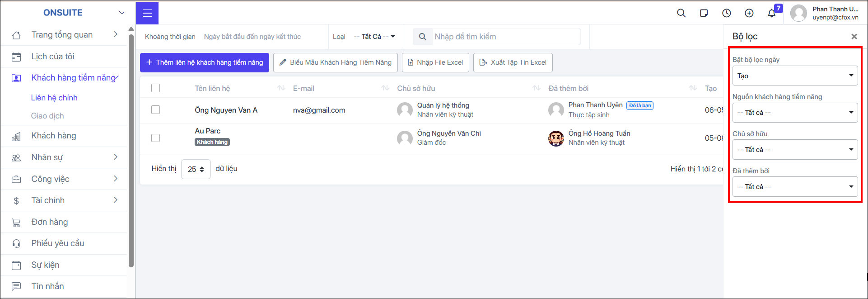Go to Giao dịch submenu item

tap(47, 116)
